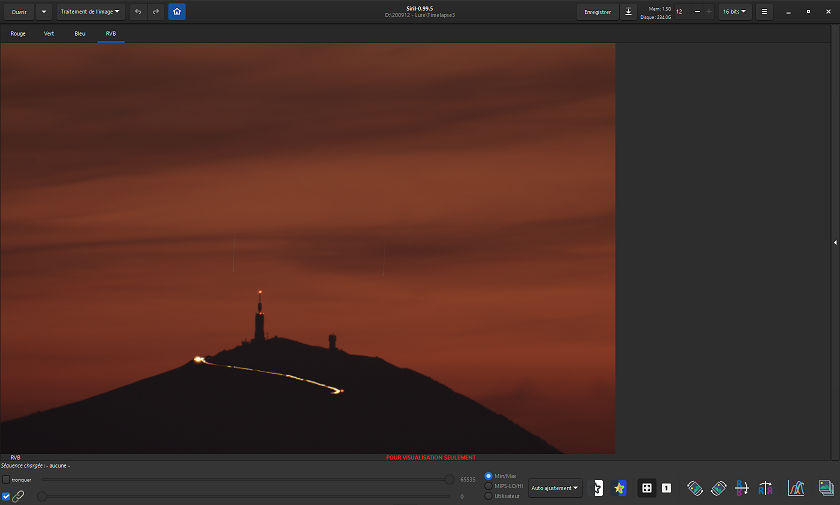Expand the arrow next to Ouvrir
The image size is (840, 505).
pos(44,12)
